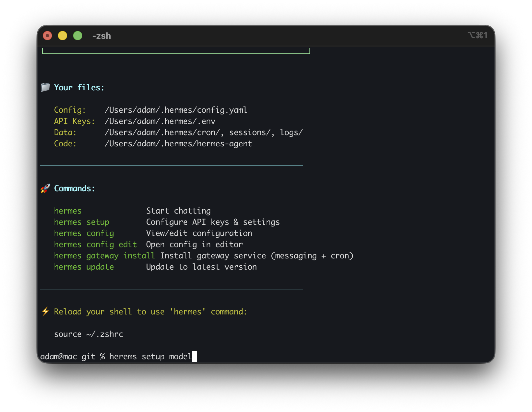This screenshot has height=412, width=532.
Task: Select the cron/, sessions/, logs/ path line
Action: click(x=204, y=132)
